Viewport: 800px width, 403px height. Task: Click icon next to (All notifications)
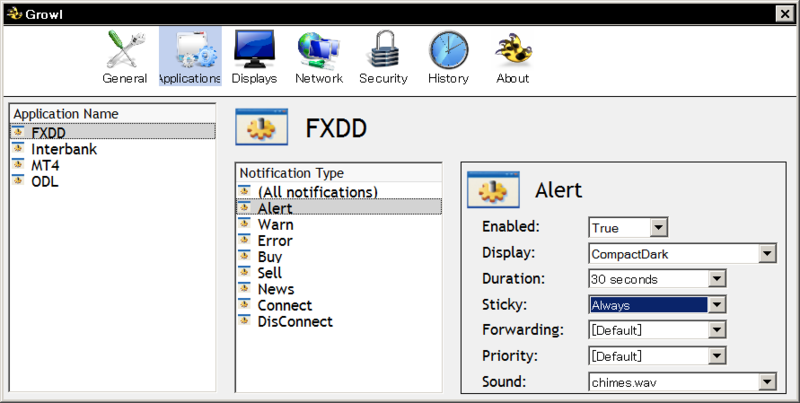click(244, 191)
